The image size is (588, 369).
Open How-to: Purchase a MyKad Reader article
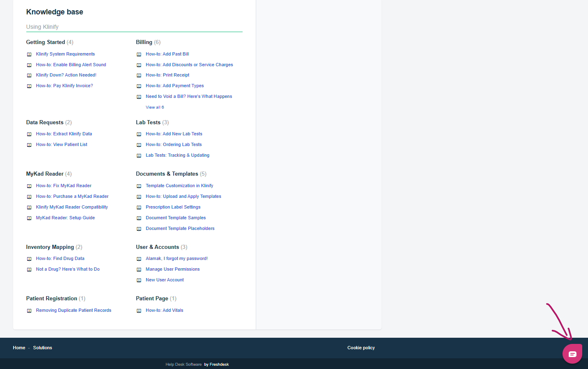[72, 196]
